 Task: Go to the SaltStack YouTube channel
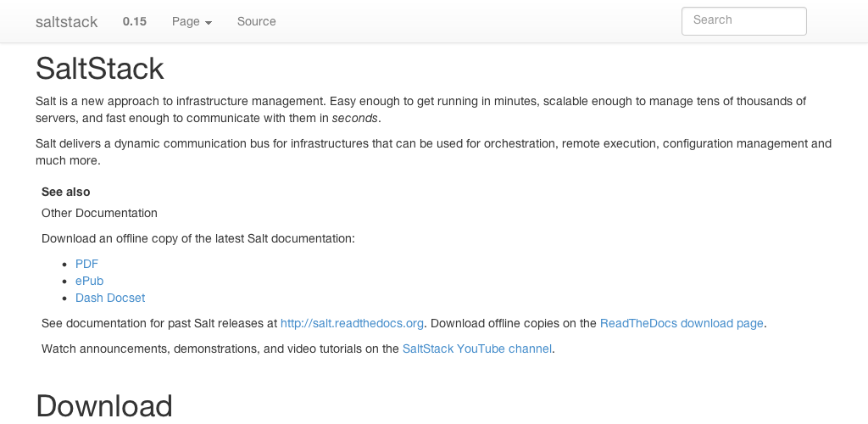point(476,349)
